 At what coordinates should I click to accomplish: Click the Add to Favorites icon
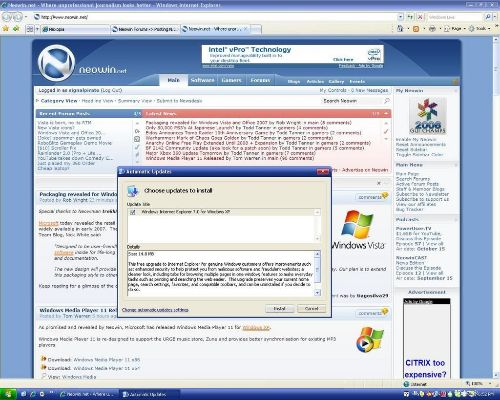(x=16, y=29)
